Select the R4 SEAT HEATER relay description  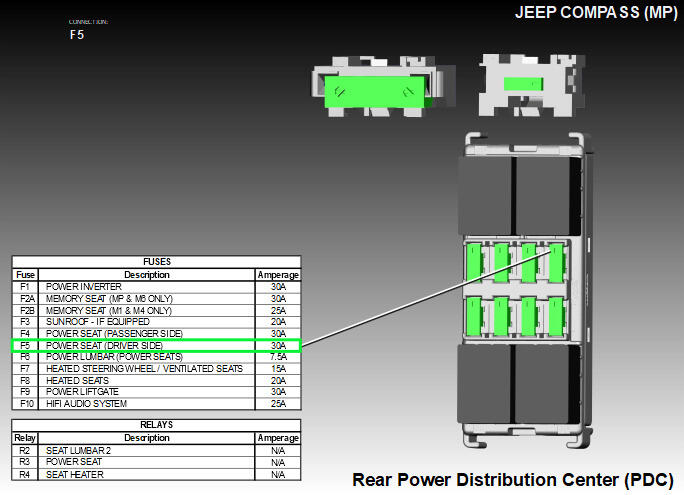75,475
